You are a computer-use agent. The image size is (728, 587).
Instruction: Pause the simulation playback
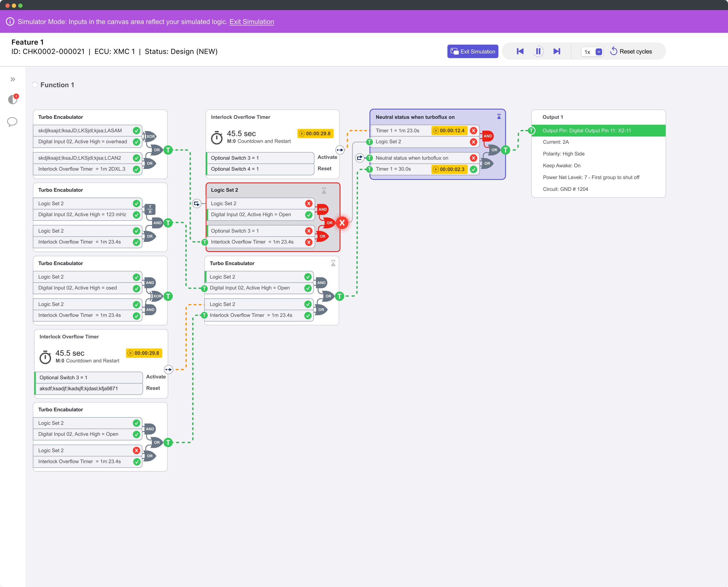(x=538, y=51)
